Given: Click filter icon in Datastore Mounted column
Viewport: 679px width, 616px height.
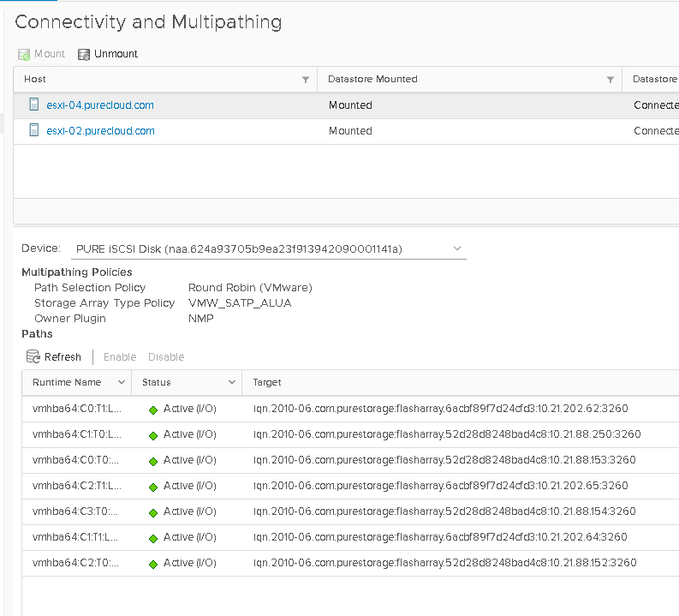Looking at the screenshot, I should point(611,80).
